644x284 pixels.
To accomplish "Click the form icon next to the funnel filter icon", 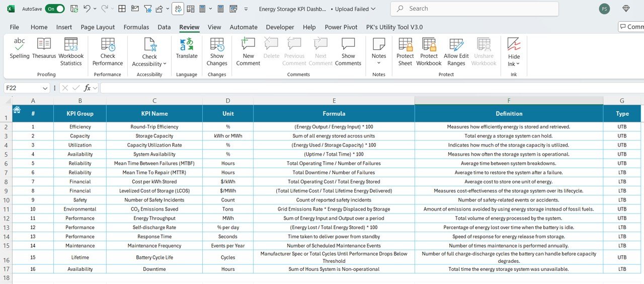I will coord(134,9).
